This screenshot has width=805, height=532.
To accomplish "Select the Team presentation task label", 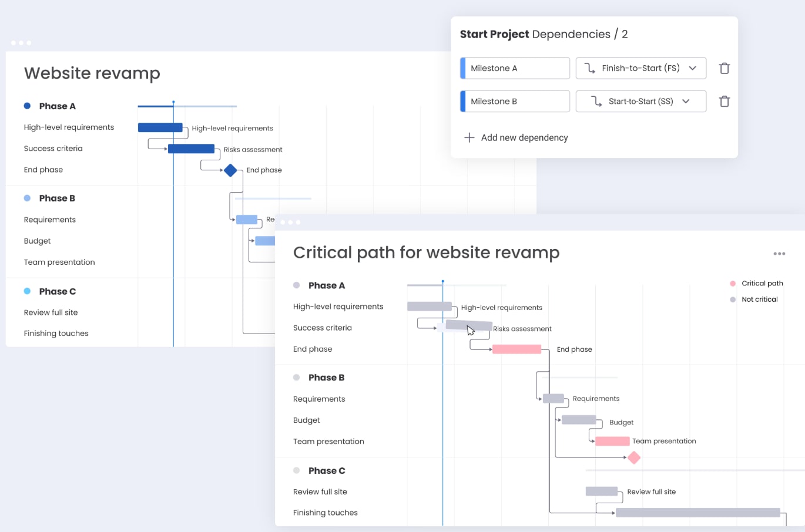I will pyautogui.click(x=328, y=441).
